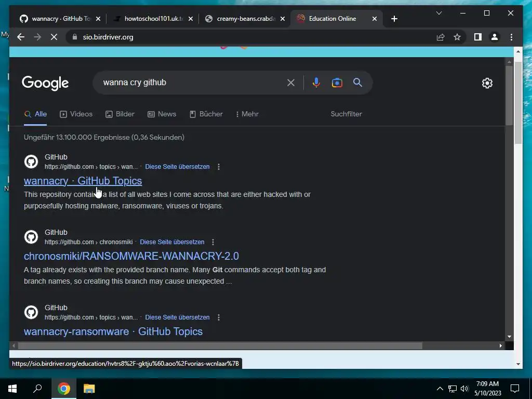Image resolution: width=532 pixels, height=399 pixels.
Task: Click the network tray icon
Action: [x=453, y=389]
